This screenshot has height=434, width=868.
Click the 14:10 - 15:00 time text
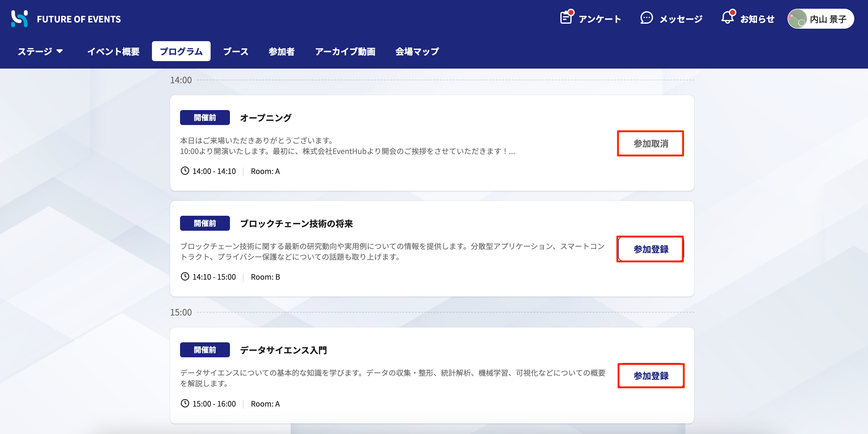(214, 277)
